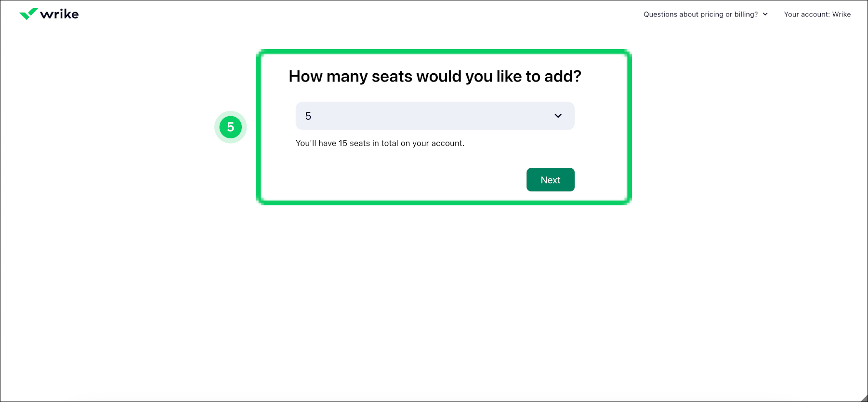
Task: Expand the "Questions about pricing or billing?" menu
Action: 705,14
